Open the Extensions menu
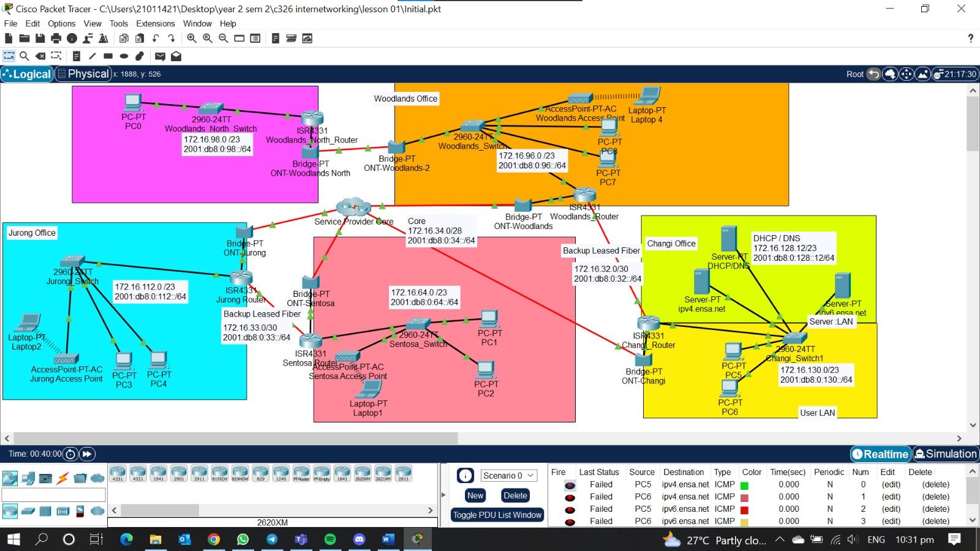This screenshot has width=980, height=551. point(155,23)
